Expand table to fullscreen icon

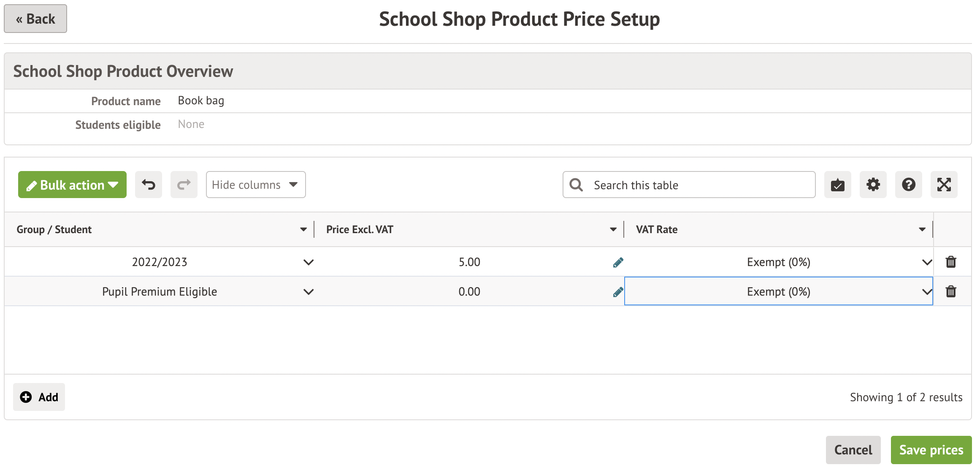[x=944, y=185]
